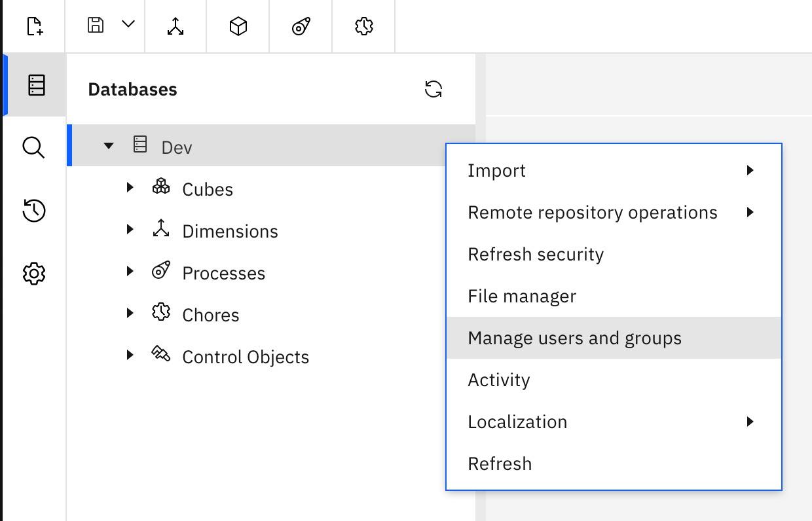Open Remote repository operations submenu
812x521 pixels.
[x=614, y=212]
